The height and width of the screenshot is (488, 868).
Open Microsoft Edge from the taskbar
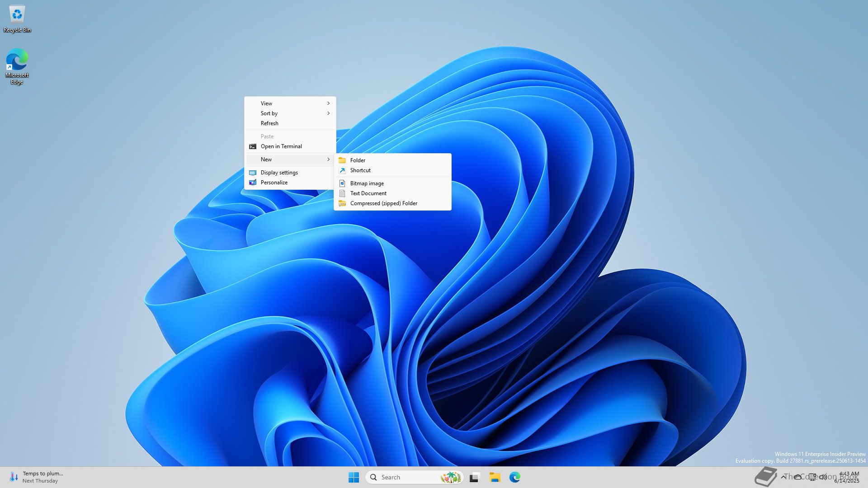click(514, 477)
